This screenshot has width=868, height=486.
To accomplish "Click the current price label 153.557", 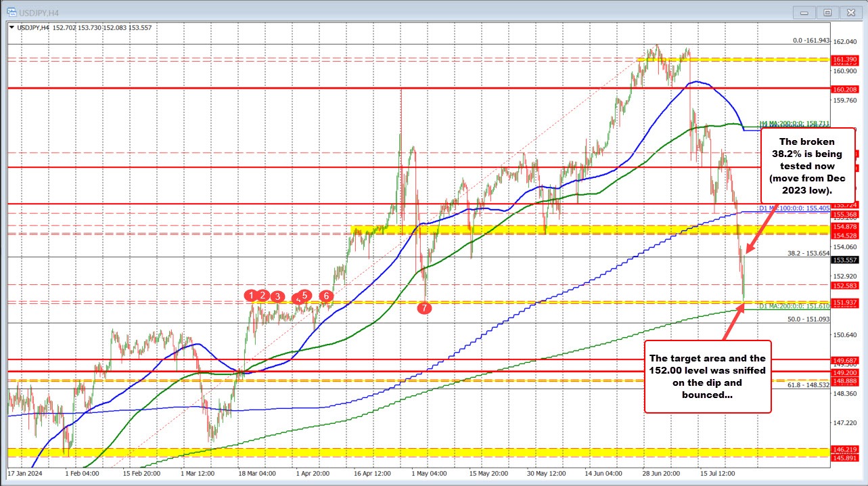I will pos(846,260).
